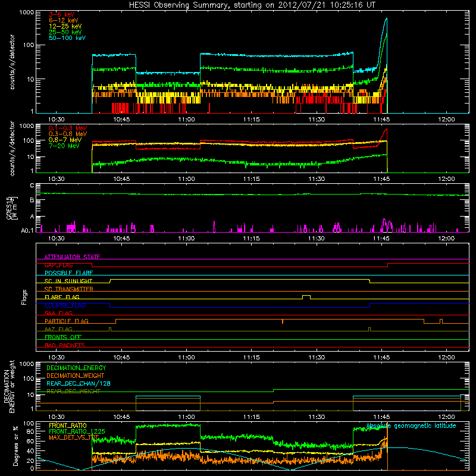Select the ATTENUATOR_STATE flag label
476x476 pixels.
(x=72, y=257)
